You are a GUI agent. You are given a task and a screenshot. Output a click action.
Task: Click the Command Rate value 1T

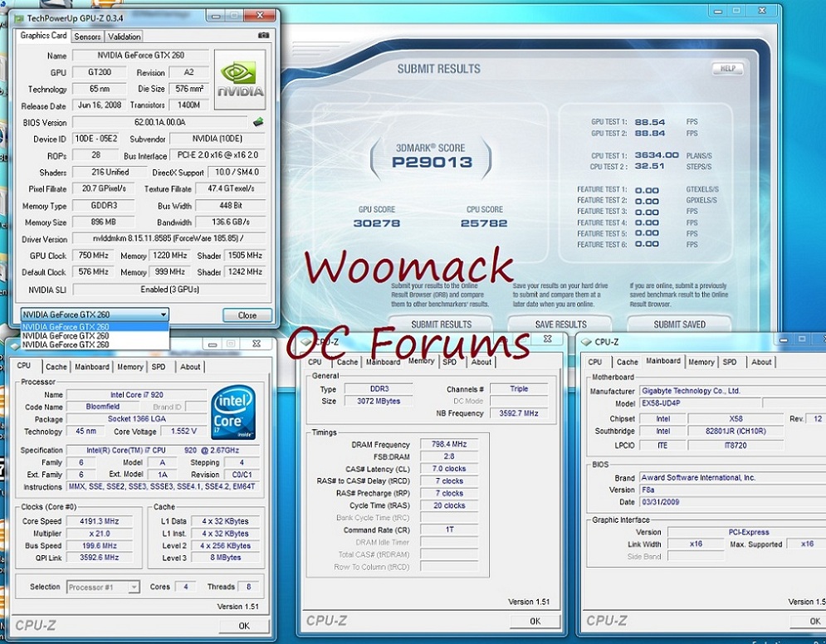click(x=449, y=529)
